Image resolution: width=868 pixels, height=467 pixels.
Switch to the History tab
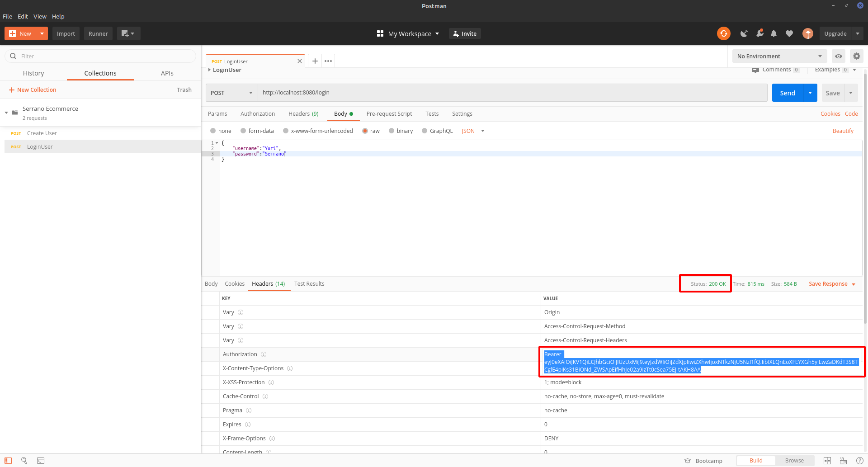33,73
